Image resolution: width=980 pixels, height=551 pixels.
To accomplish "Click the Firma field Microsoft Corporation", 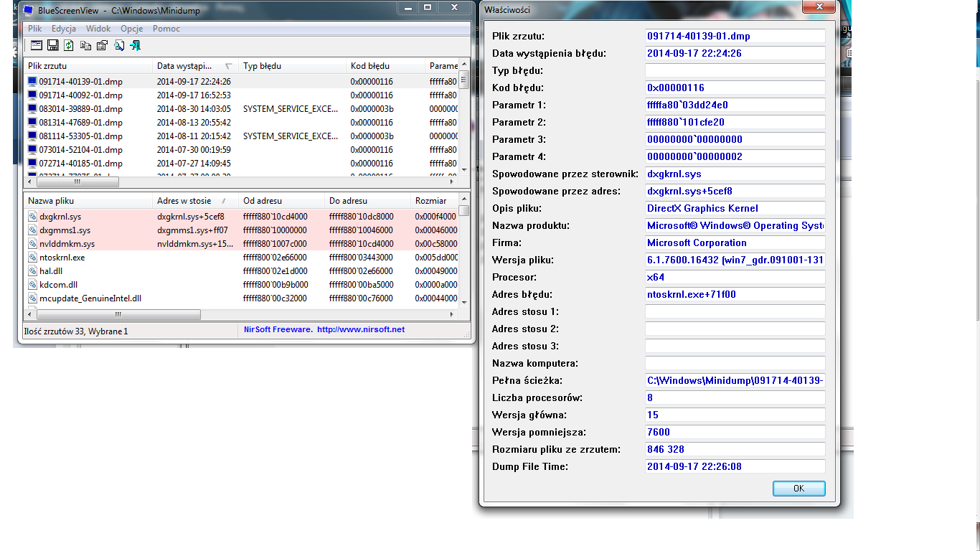I will (735, 242).
